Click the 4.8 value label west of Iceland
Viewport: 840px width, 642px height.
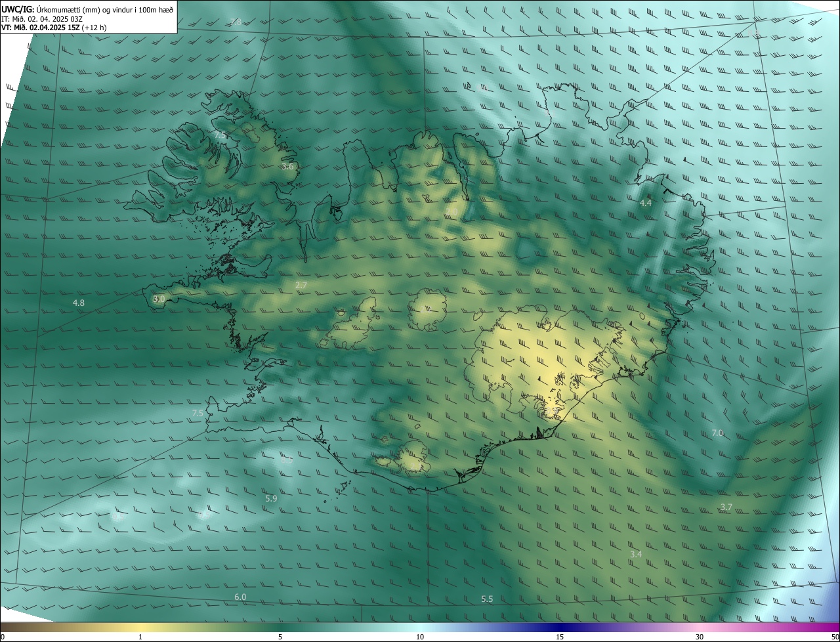click(x=78, y=303)
